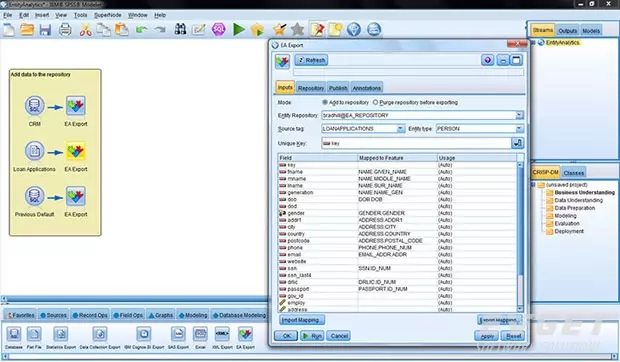
Task: Open the File menu
Action: coord(8,15)
